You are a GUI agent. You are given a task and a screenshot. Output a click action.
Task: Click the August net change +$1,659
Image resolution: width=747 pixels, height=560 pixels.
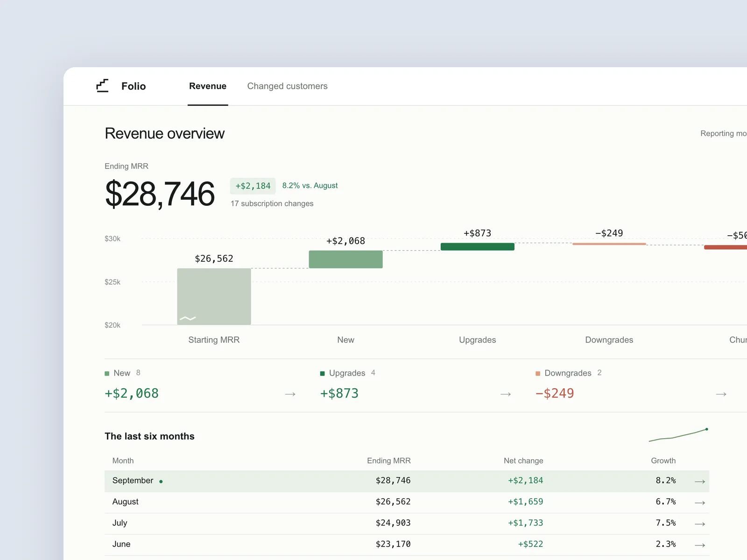526,502
